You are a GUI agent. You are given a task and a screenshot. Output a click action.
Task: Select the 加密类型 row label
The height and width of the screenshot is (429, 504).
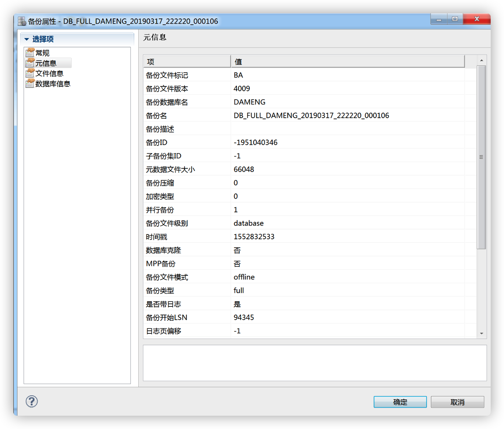(x=160, y=196)
